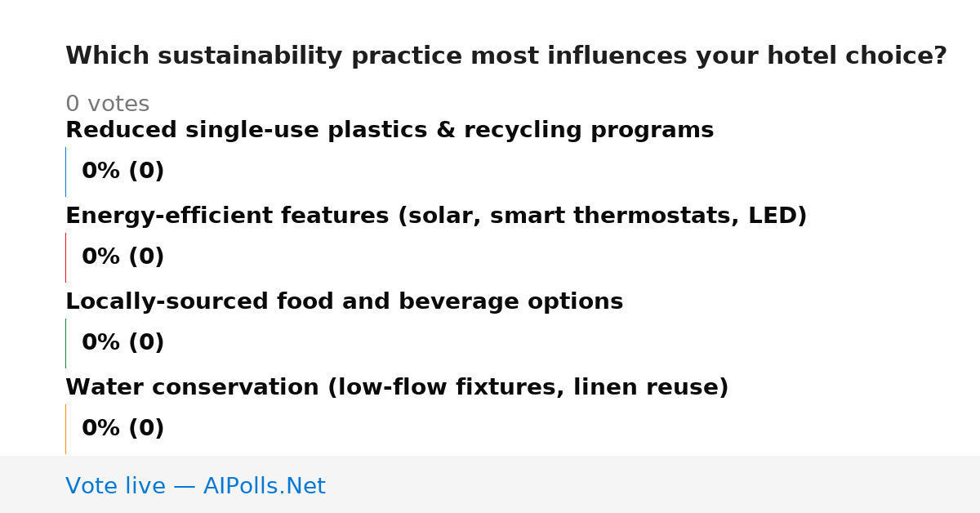Click the orange result bar for water conservation
980x513 pixels.
pos(65,429)
